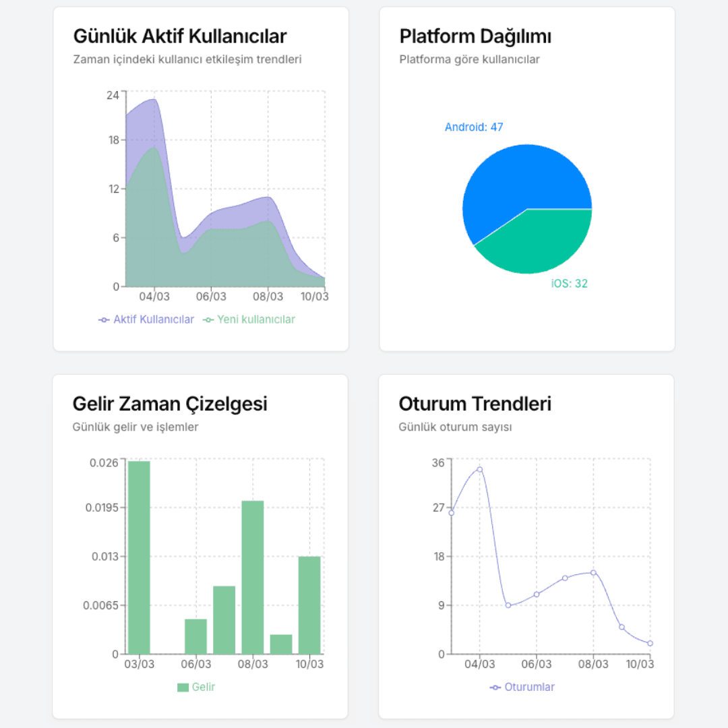Viewport: 728px width, 728px height.
Task: Click the Yeni kullanıcılar legend marker icon
Action: tap(208, 320)
